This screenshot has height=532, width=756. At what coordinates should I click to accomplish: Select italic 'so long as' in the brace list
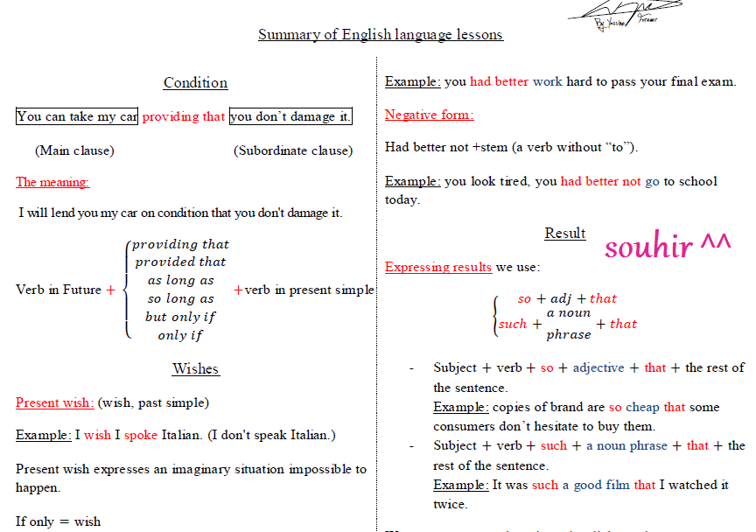tap(181, 298)
